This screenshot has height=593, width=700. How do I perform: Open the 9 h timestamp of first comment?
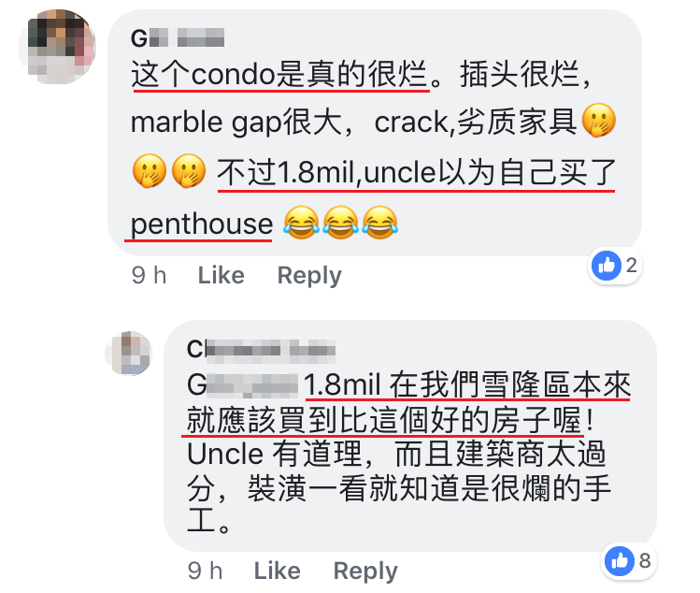tap(150, 275)
